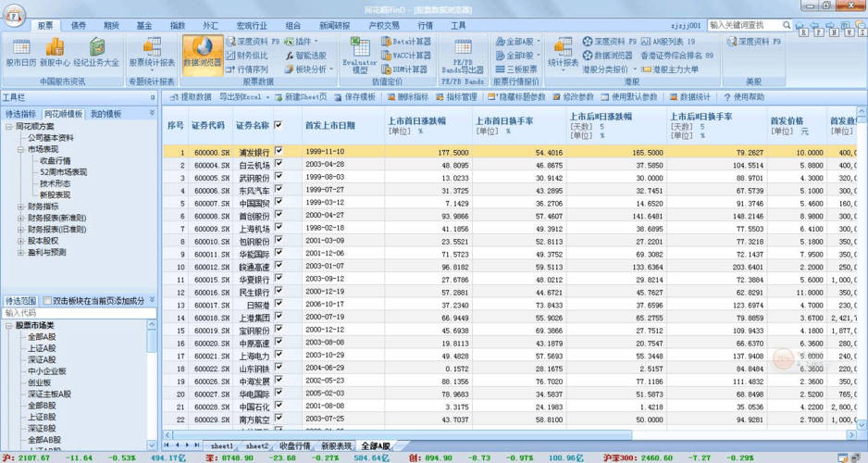The image size is (868, 463).
Task: Click 隐藏标题参数 button
Action: point(516,97)
